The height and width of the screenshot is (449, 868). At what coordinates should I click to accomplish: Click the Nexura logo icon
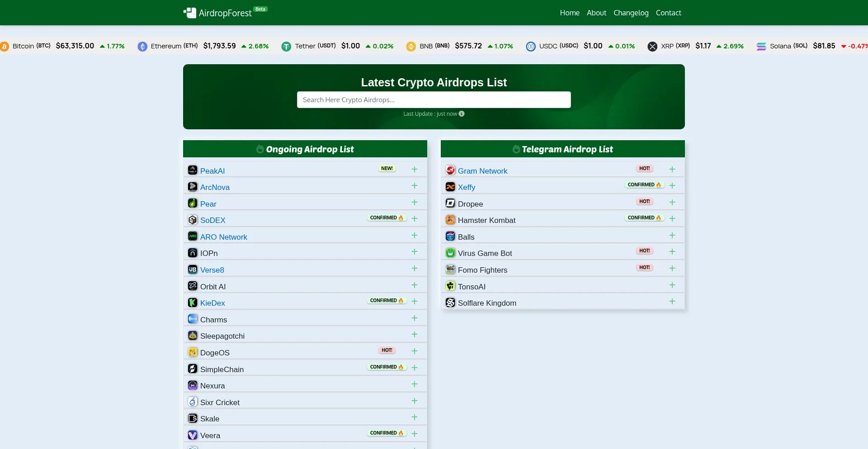[x=193, y=385]
